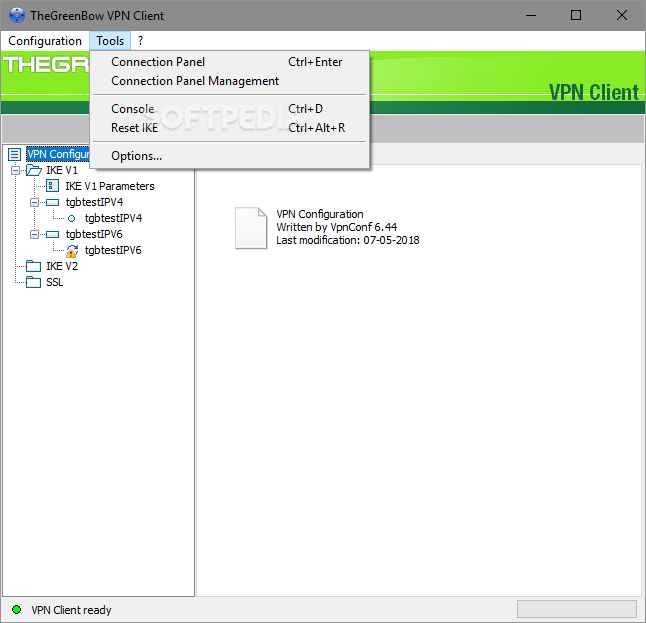Click the IKE V2 folder icon
The height and width of the screenshot is (623, 646).
tap(33, 266)
